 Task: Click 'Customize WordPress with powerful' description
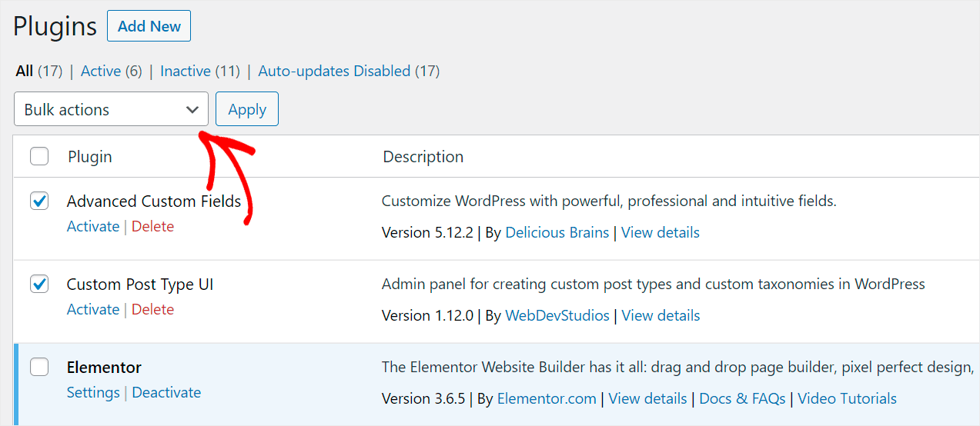(x=609, y=201)
